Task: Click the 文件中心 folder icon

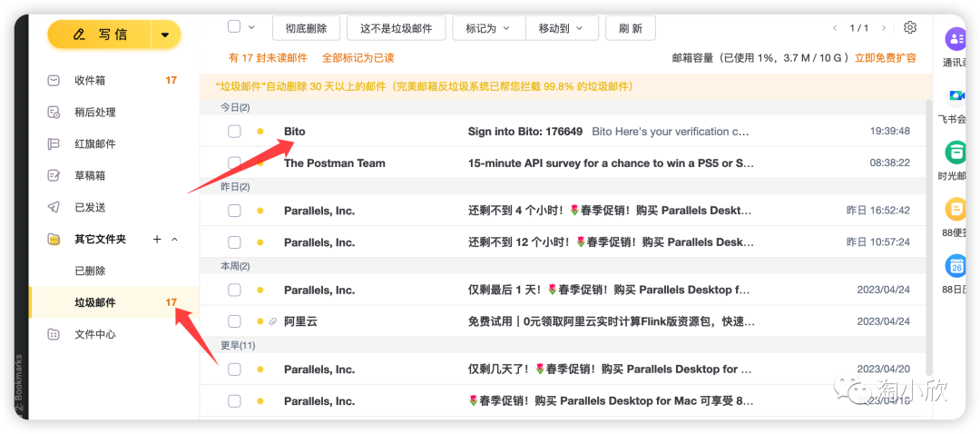Action: pos(54,334)
